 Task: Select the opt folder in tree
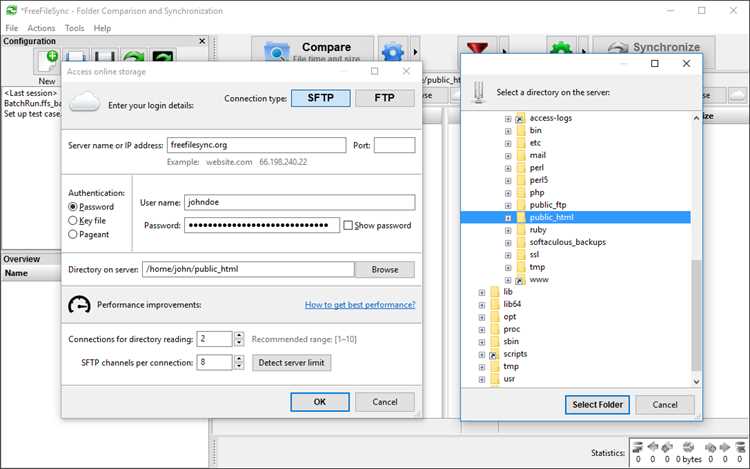pyautogui.click(x=509, y=317)
